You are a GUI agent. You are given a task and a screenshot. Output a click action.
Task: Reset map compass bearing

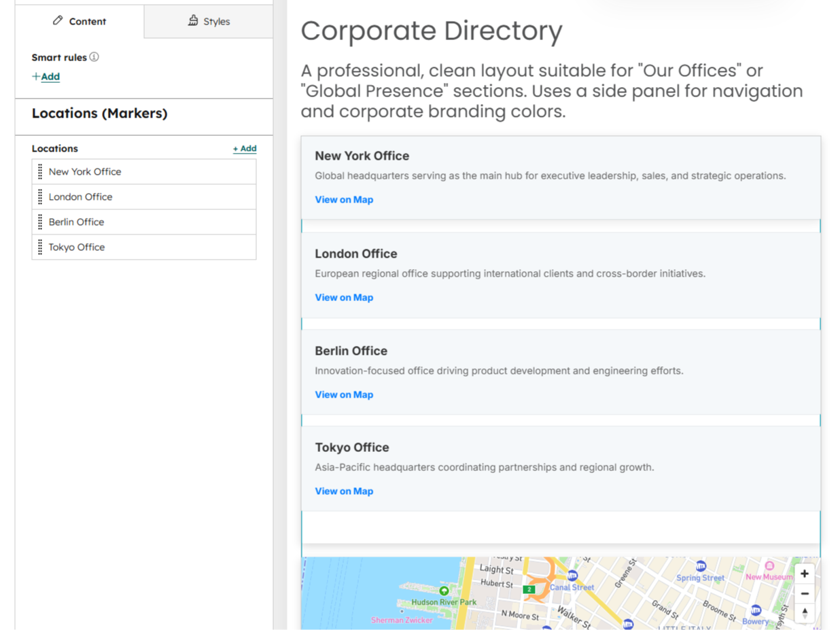click(x=804, y=613)
